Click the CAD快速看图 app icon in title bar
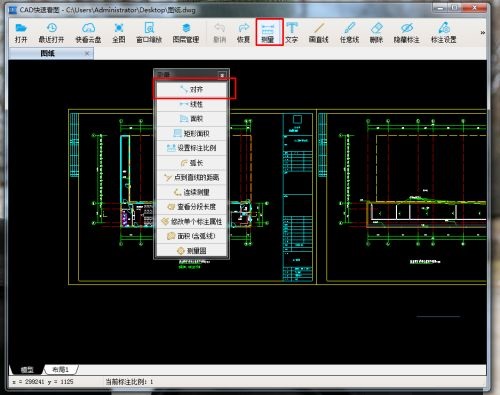 click(x=13, y=10)
